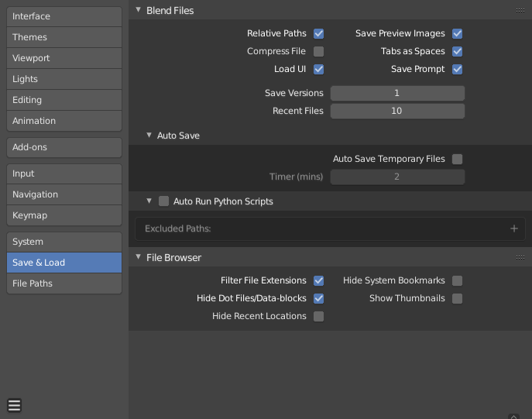Collapse the Blend Files panel
This screenshot has height=419, width=532.
coord(138,10)
